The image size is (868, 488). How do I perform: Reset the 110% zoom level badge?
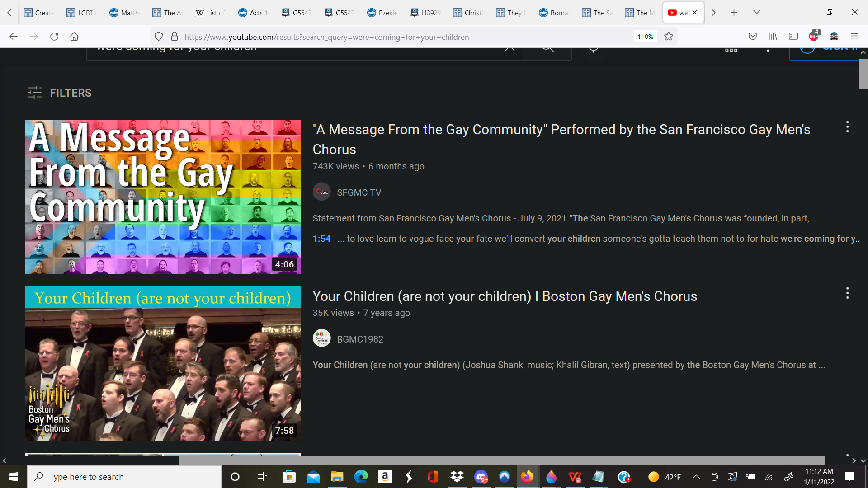point(645,37)
